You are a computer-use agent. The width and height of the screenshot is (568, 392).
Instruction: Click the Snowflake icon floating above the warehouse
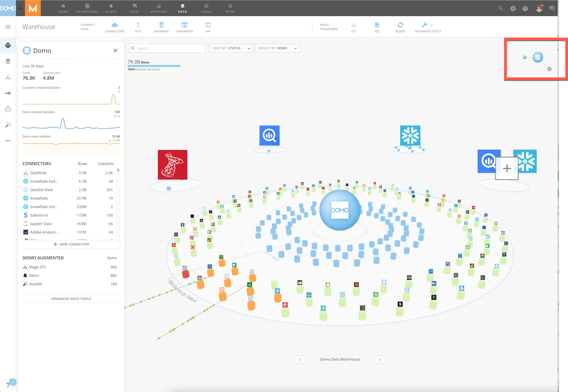[x=410, y=135]
